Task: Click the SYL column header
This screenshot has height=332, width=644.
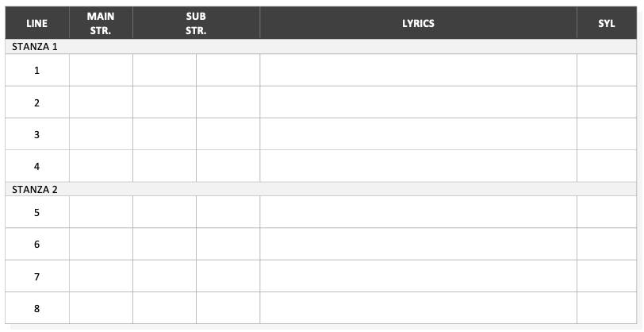Action: click(x=607, y=23)
